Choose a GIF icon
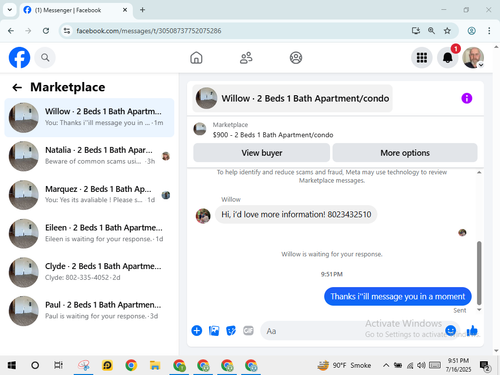The image size is (500, 375). coord(248,331)
